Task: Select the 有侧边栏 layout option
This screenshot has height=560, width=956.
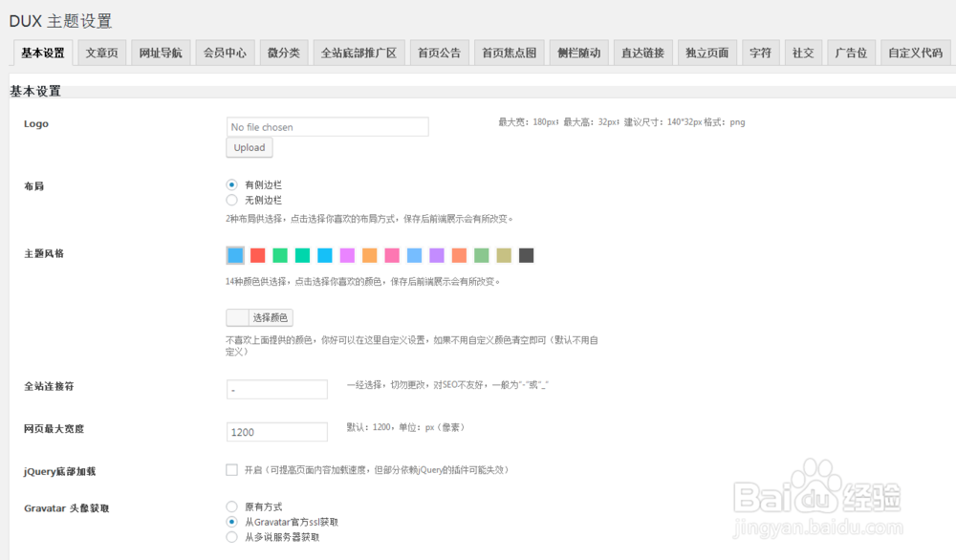Action: coord(230,184)
